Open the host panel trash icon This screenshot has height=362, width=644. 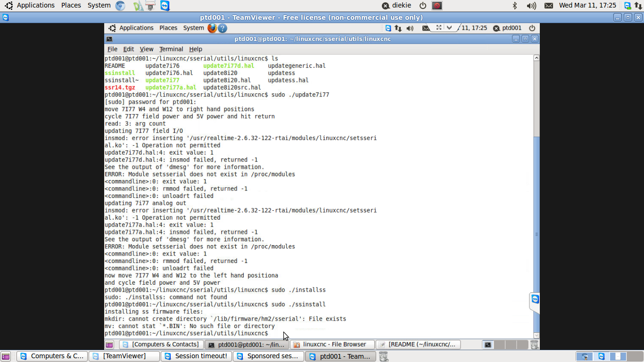click(384, 356)
